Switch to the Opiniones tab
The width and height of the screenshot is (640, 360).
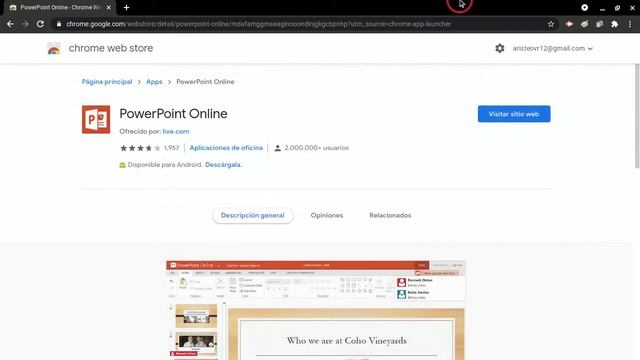coord(327,215)
